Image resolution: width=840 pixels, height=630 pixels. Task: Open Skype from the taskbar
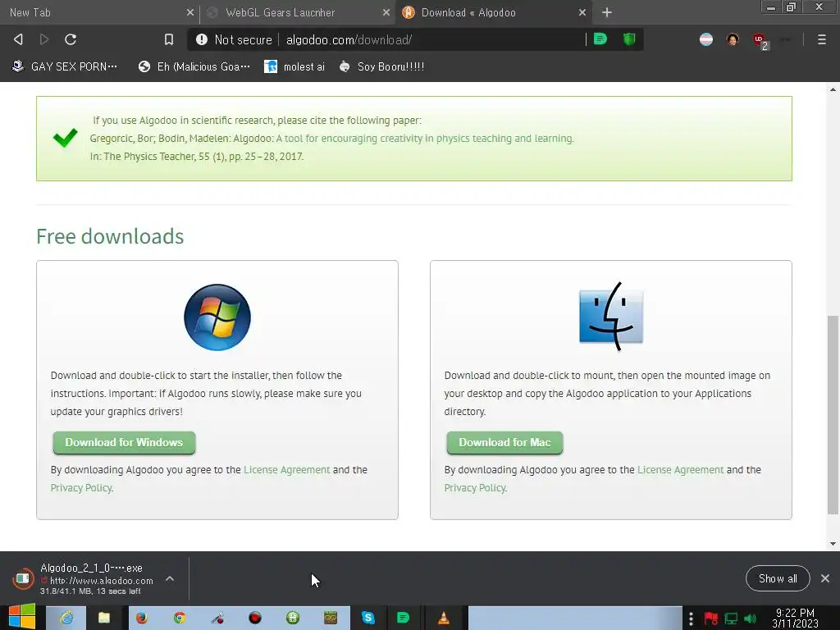[368, 618]
